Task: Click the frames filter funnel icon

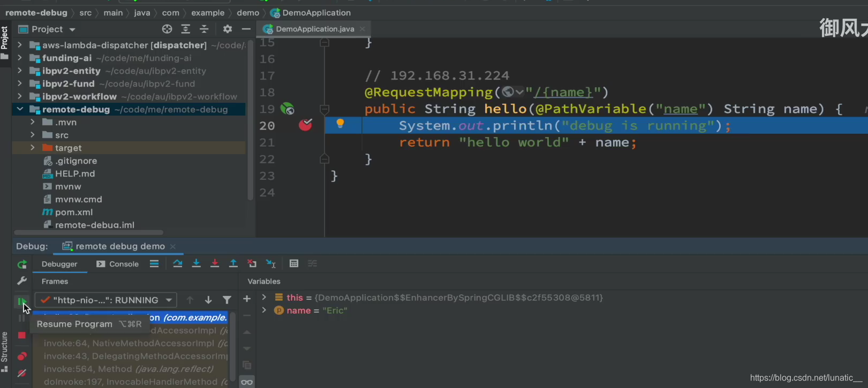Action: 227,300
